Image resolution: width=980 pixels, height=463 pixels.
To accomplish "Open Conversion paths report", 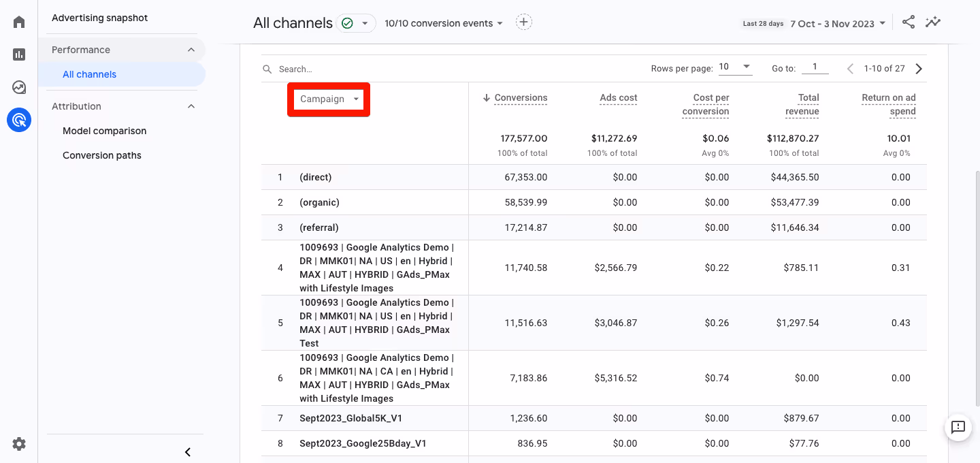I will coord(102,155).
